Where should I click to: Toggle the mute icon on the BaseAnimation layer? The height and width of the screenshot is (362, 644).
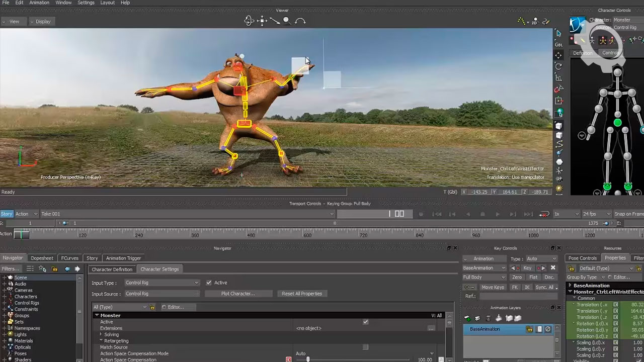pos(548,329)
